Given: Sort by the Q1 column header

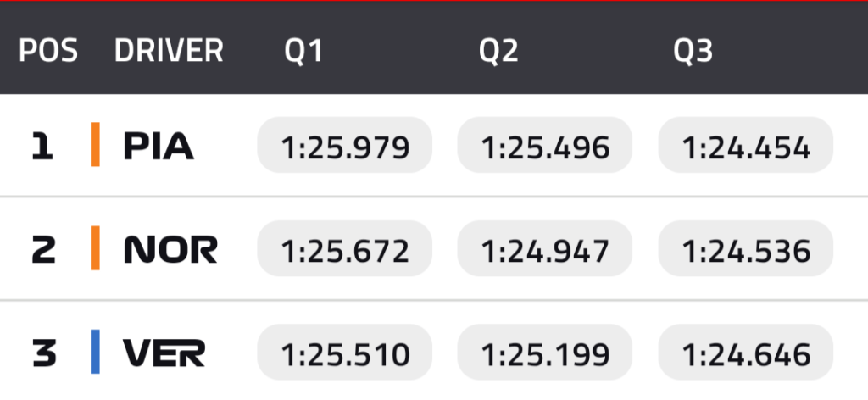Looking at the screenshot, I should point(303,51).
